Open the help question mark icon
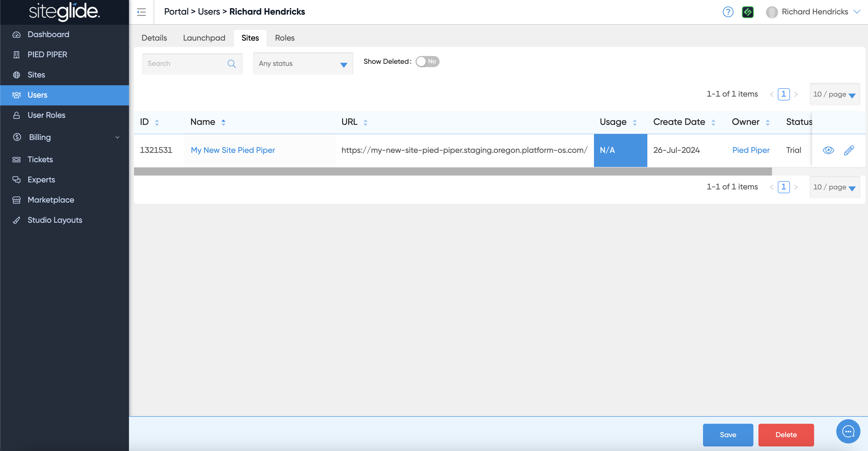Viewport: 868px width, 451px height. point(728,12)
